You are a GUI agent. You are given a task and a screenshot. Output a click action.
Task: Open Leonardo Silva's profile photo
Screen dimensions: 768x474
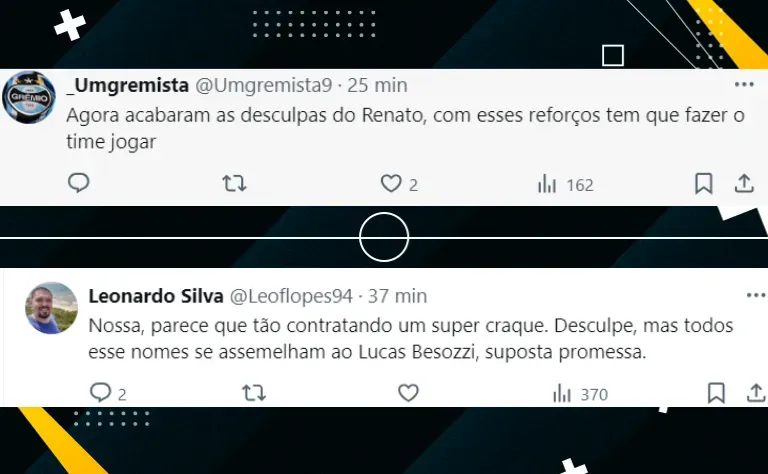(x=51, y=308)
